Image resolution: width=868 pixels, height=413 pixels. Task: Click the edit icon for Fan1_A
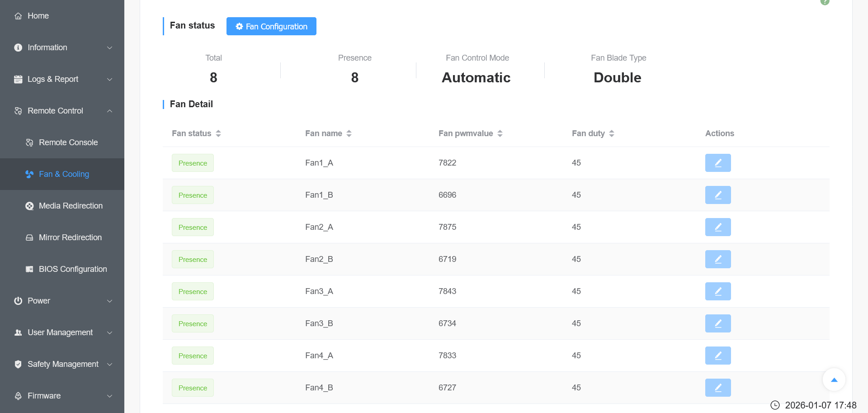tap(717, 163)
